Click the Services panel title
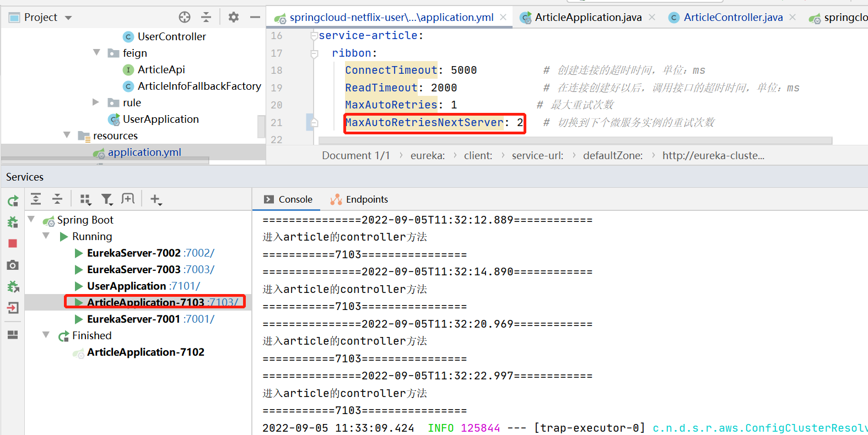The image size is (868, 435). [25, 177]
